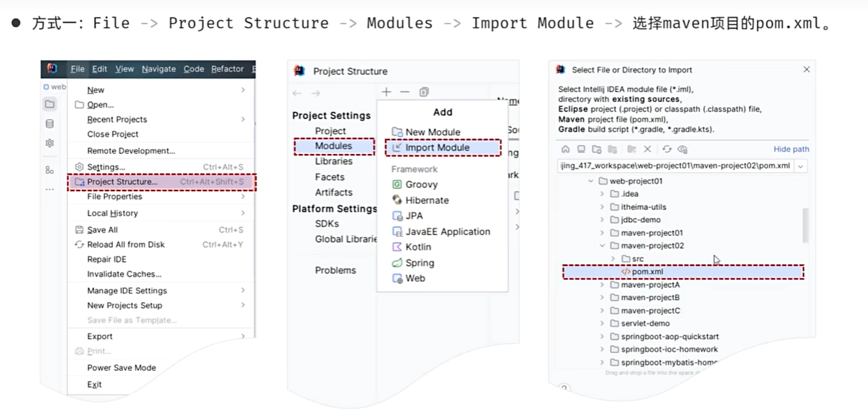
Task: Open the New submenu in File menu
Action: point(162,90)
